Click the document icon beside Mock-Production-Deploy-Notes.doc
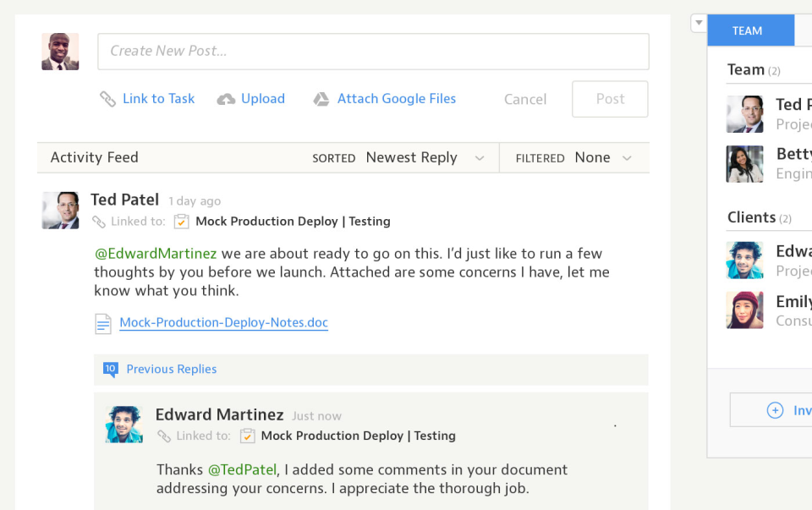The height and width of the screenshot is (510, 812). click(x=103, y=323)
